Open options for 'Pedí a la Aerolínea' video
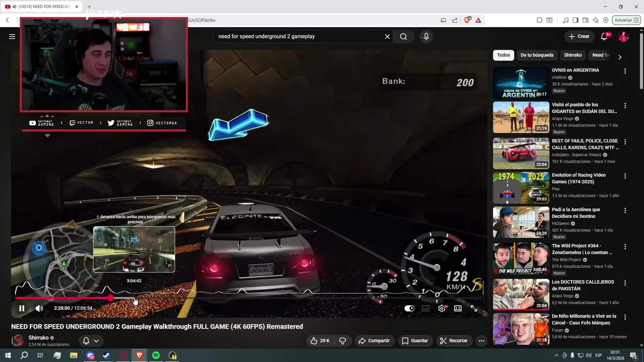Screen dimensions: 644x362 625,210
